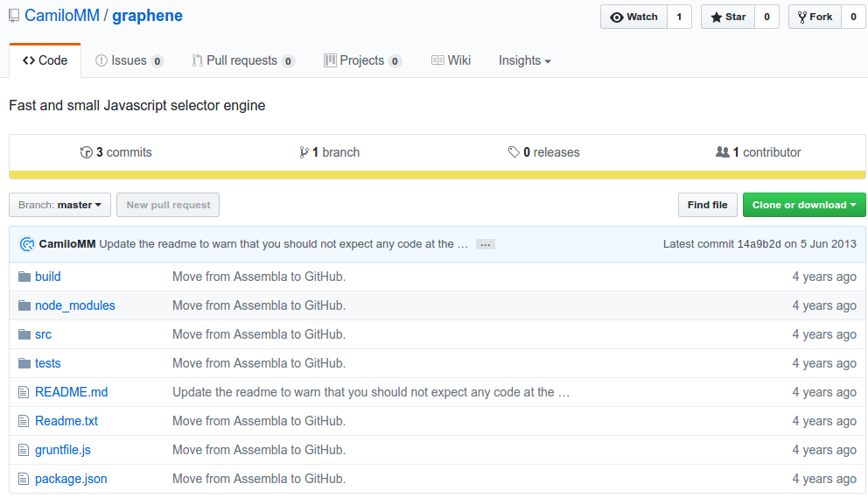Open the fork count of 0

coord(853,17)
